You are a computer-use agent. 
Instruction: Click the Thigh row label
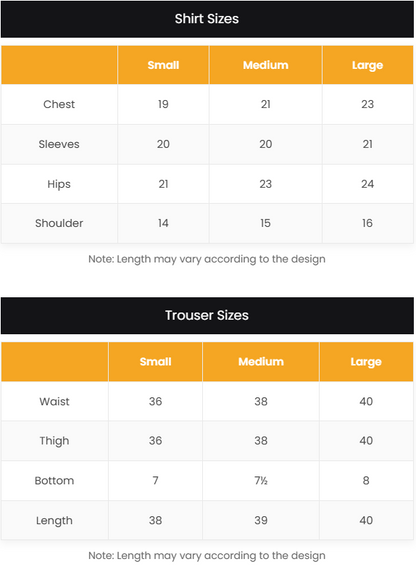[x=54, y=441]
